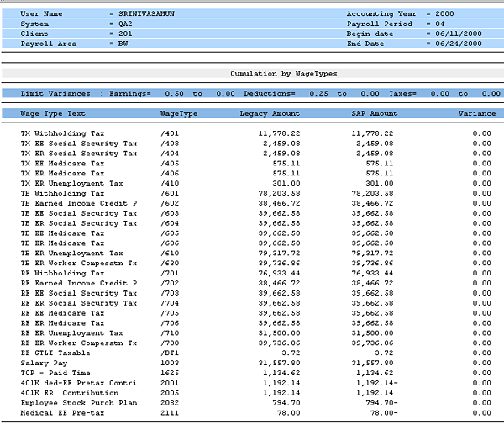Image resolution: width=504 pixels, height=429 pixels.
Task: Click the EE CTLI Taxable row label
Action: [x=55, y=353]
